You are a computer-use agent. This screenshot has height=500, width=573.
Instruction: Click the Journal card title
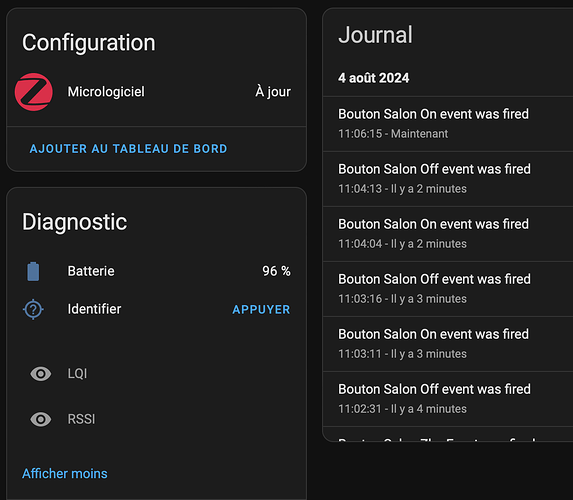[x=375, y=35]
